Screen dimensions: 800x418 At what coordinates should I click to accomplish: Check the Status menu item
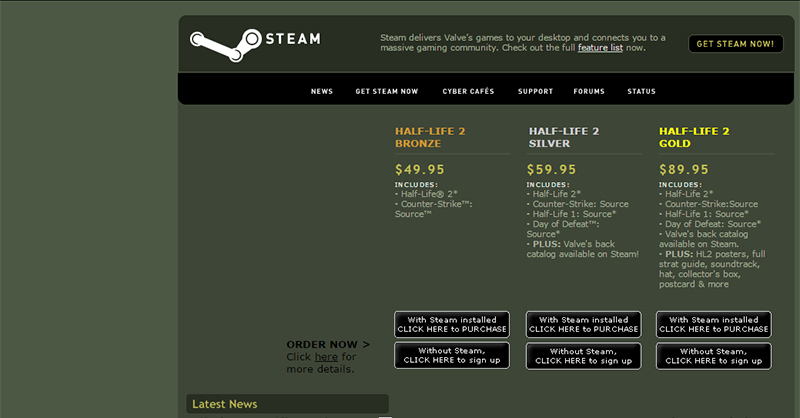click(641, 92)
